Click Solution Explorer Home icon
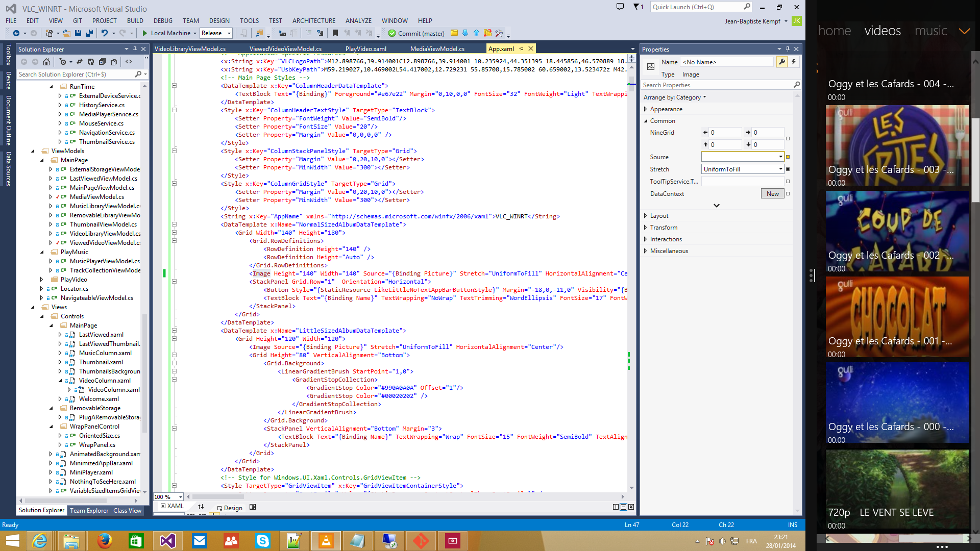 pyautogui.click(x=46, y=62)
